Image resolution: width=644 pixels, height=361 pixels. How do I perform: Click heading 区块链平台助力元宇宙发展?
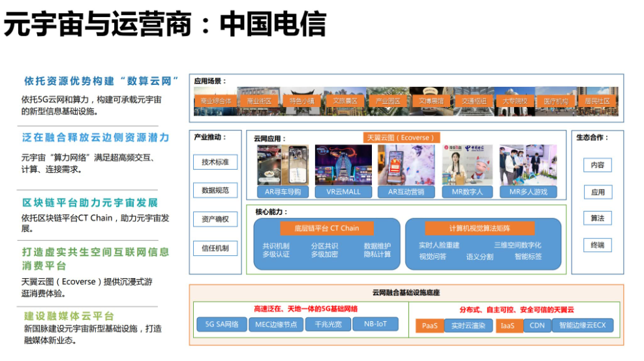click(x=90, y=203)
